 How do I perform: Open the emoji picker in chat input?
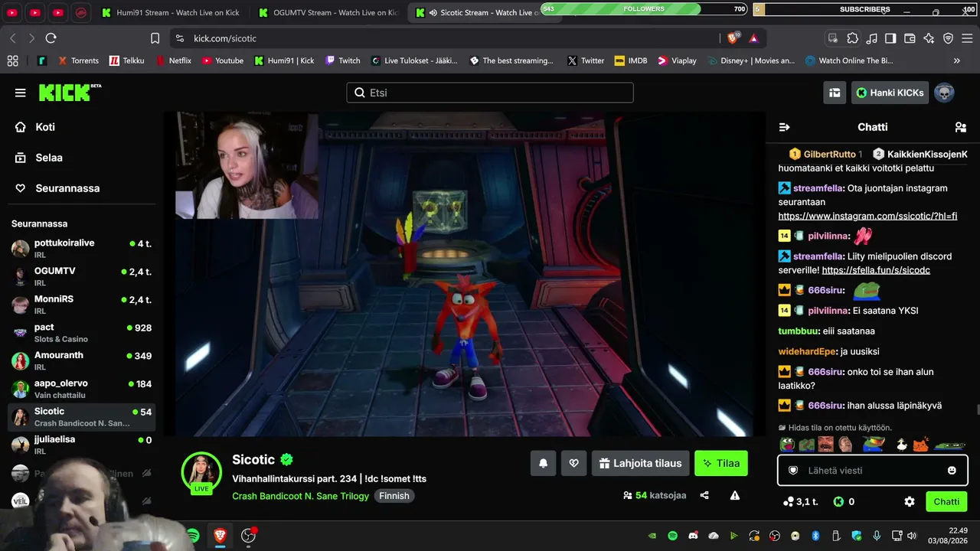point(952,470)
